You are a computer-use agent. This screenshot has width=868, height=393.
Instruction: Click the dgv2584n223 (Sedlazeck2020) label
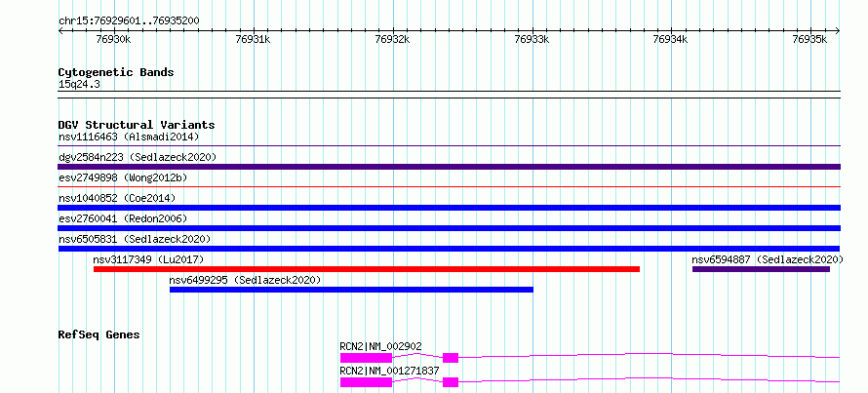click(138, 157)
